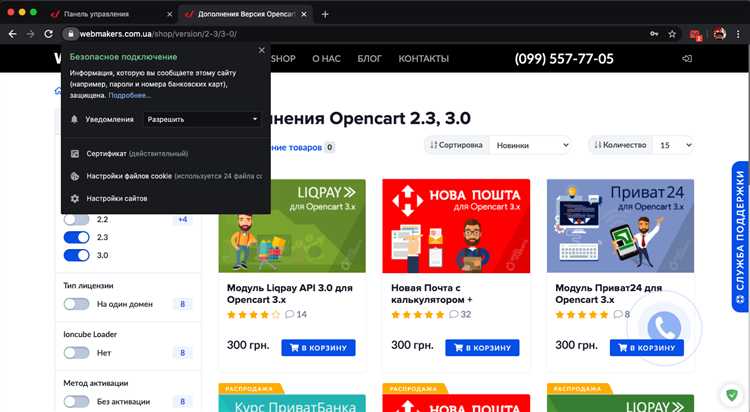Click the notifications bell icon in popup
The height and width of the screenshot is (412, 750).
coord(74,119)
